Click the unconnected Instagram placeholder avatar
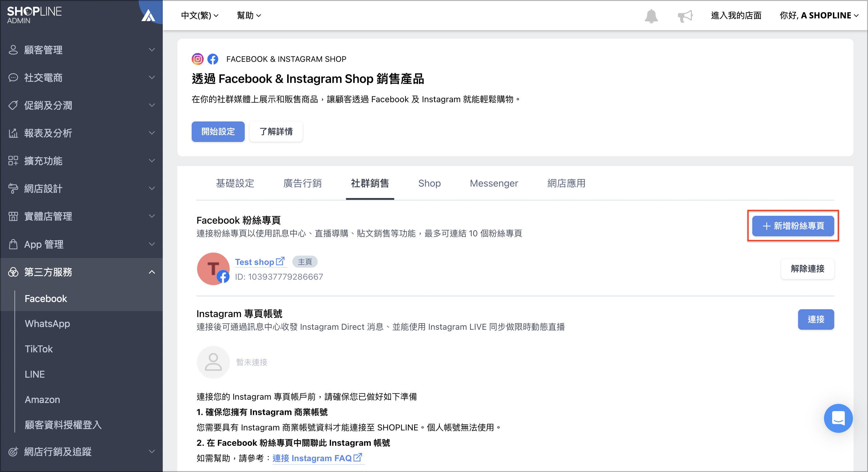 coord(213,362)
